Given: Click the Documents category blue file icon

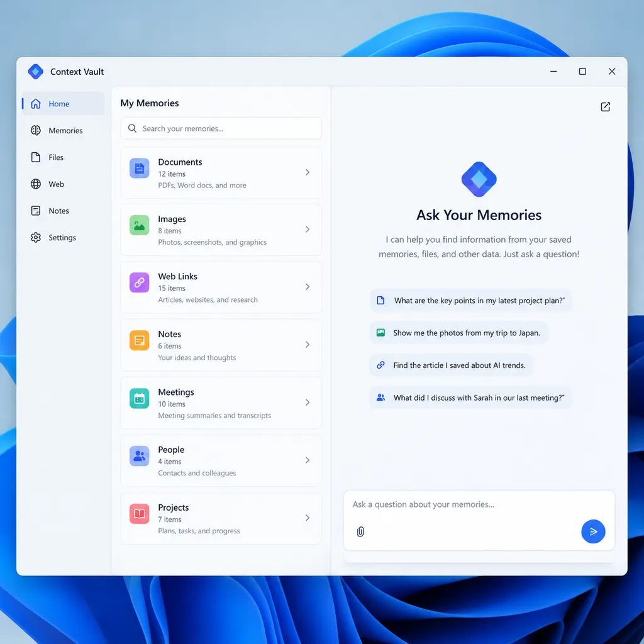Looking at the screenshot, I should point(139,168).
